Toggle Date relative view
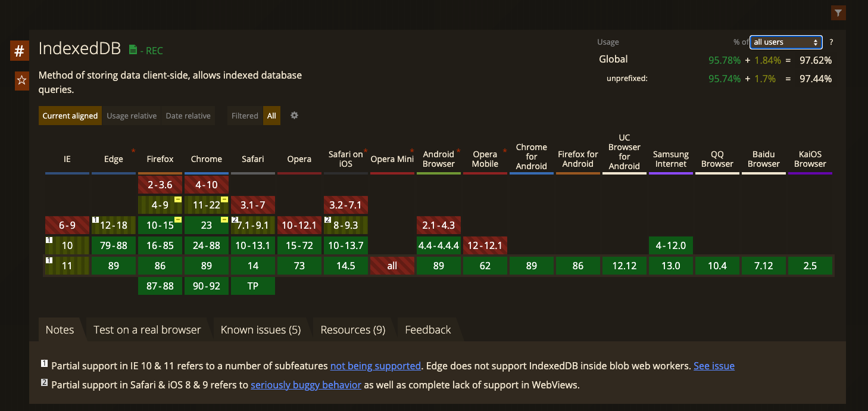 [188, 116]
